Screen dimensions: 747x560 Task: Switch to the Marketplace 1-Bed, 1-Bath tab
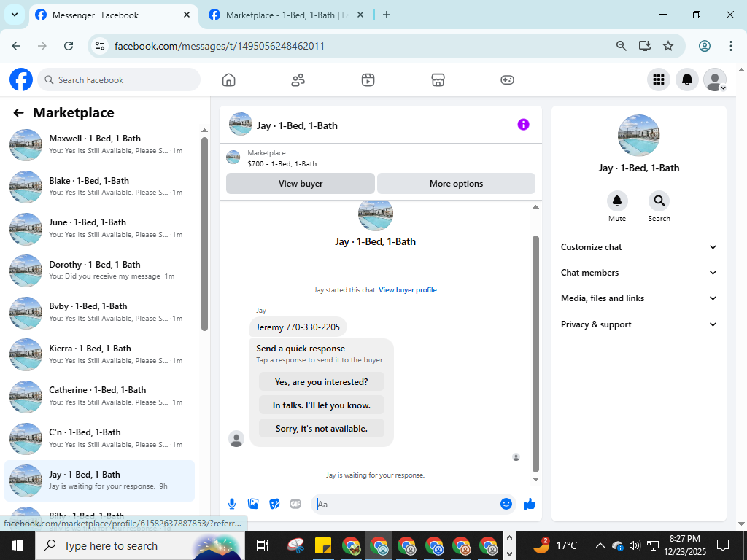(x=286, y=15)
